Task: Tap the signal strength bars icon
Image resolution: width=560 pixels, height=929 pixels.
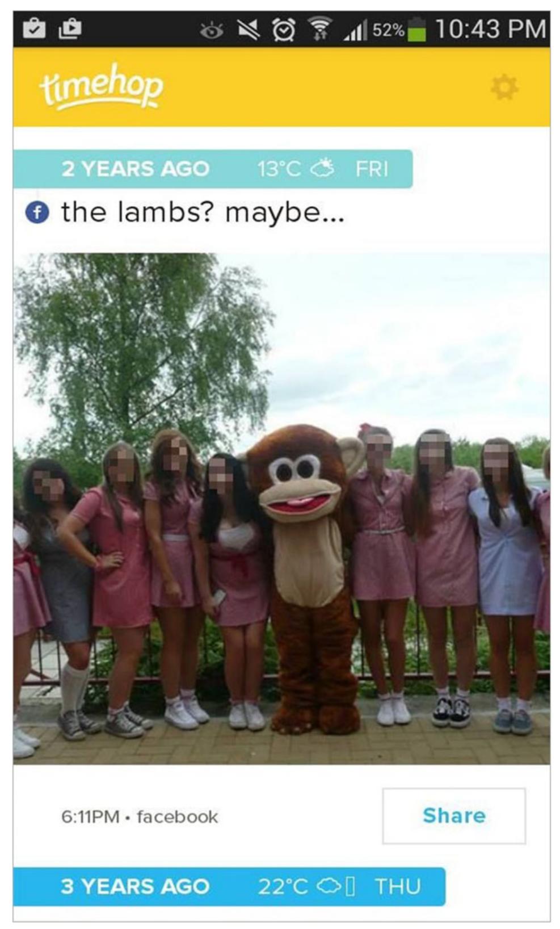Action: (356, 30)
